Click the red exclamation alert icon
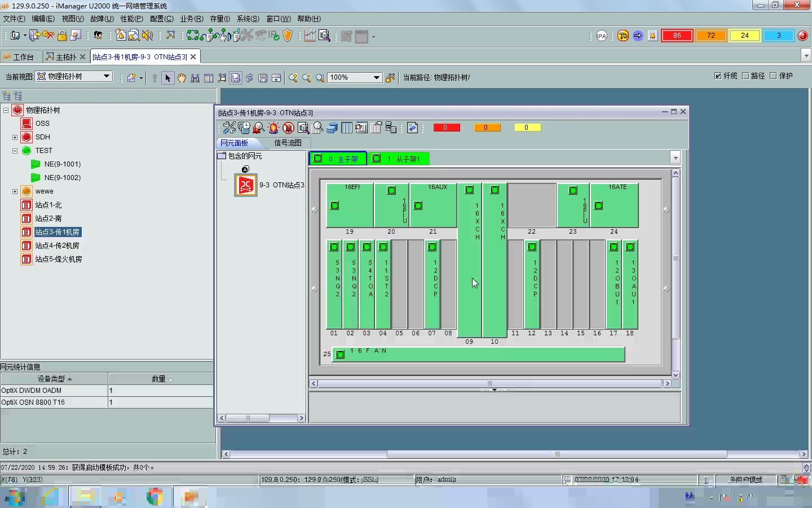Viewport: 812px width, 508px height. coord(803,36)
